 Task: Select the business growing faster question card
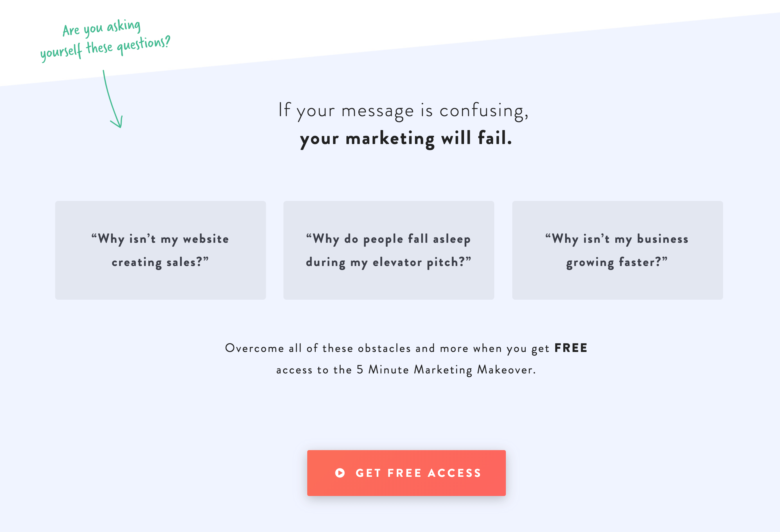tap(617, 250)
